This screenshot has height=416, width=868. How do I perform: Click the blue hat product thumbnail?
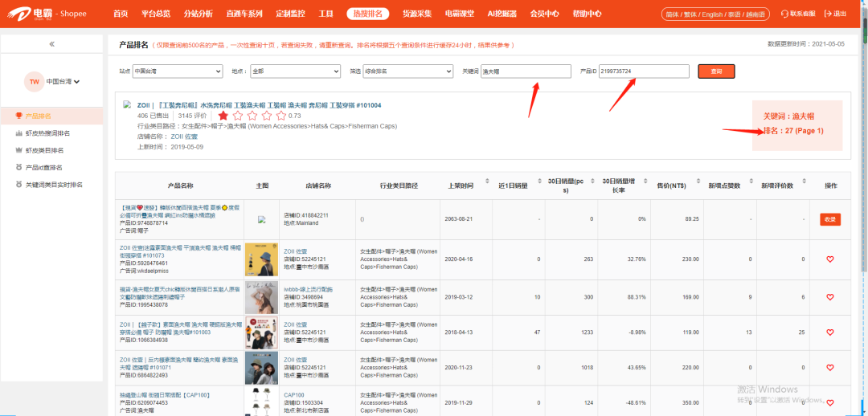pos(261,259)
